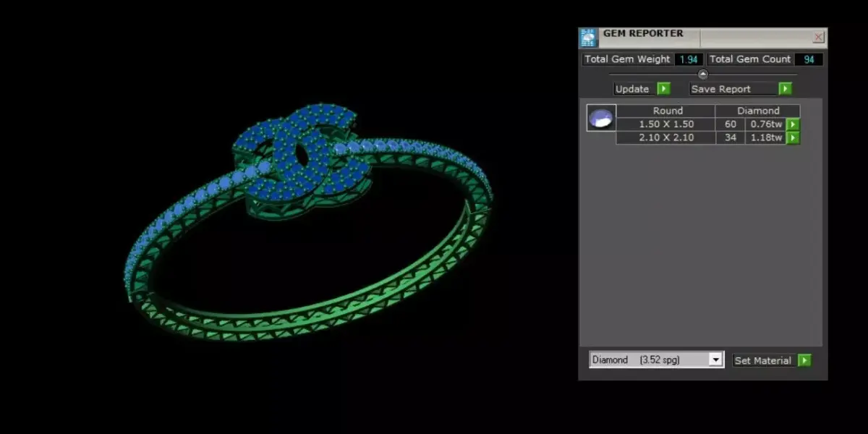Click the green arrow next to Save Report

click(785, 89)
